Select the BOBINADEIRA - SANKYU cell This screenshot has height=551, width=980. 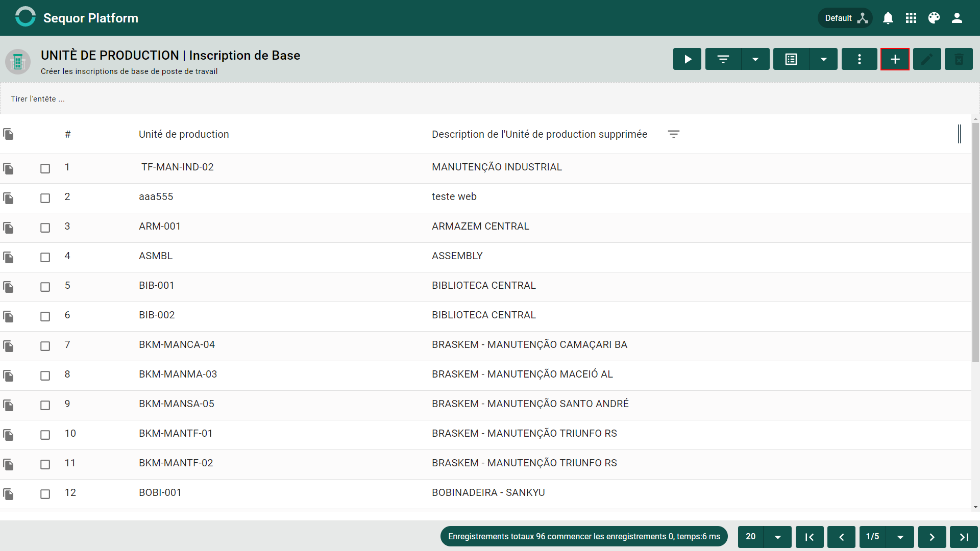pos(488,493)
